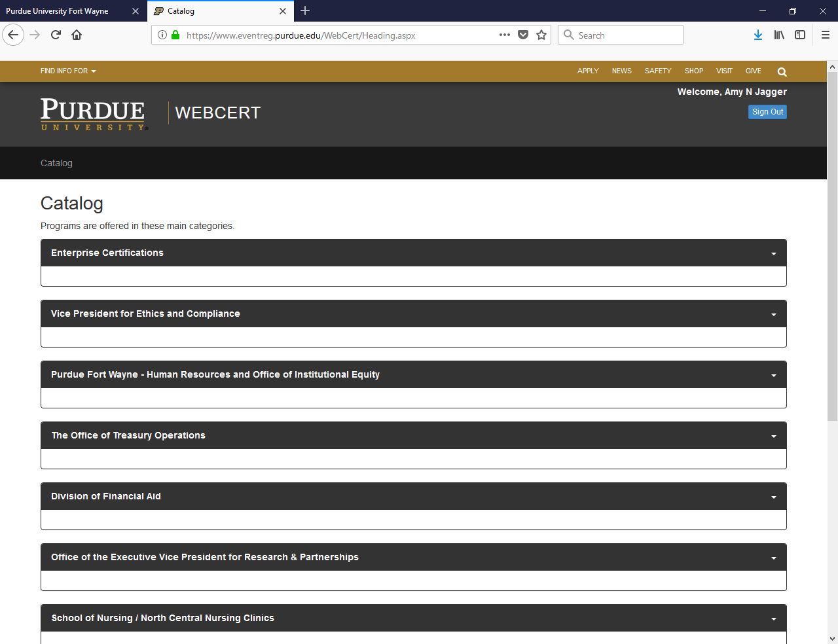Viewport: 838px width, 644px height.
Task: Expand Office of Executive Vice President for Research
Action: tap(414, 557)
